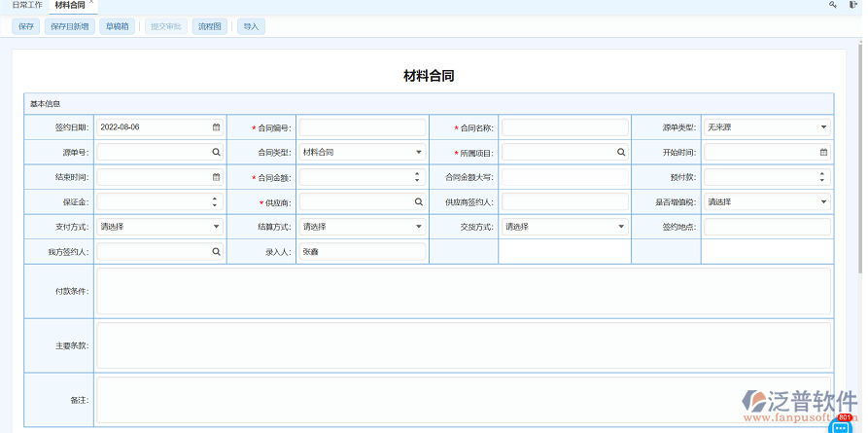Open calendar picker for 签约日期
The image size is (868, 433).
tap(216, 127)
